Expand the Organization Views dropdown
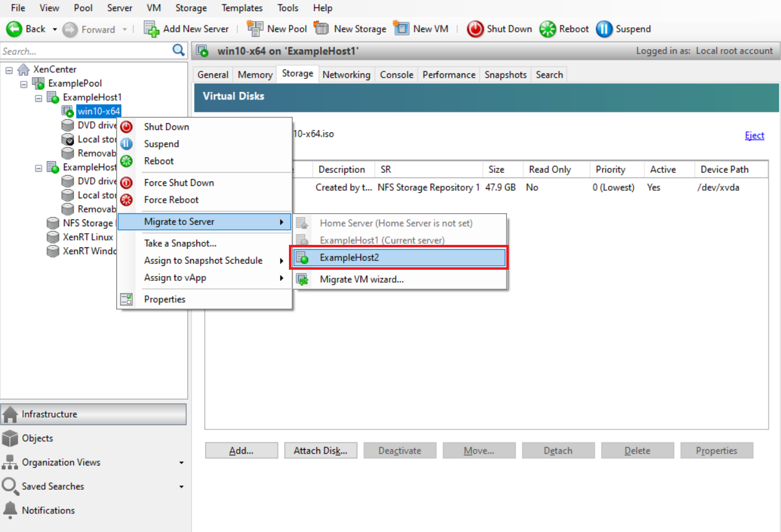Image resolution: width=781 pixels, height=532 pixels. tap(181, 462)
